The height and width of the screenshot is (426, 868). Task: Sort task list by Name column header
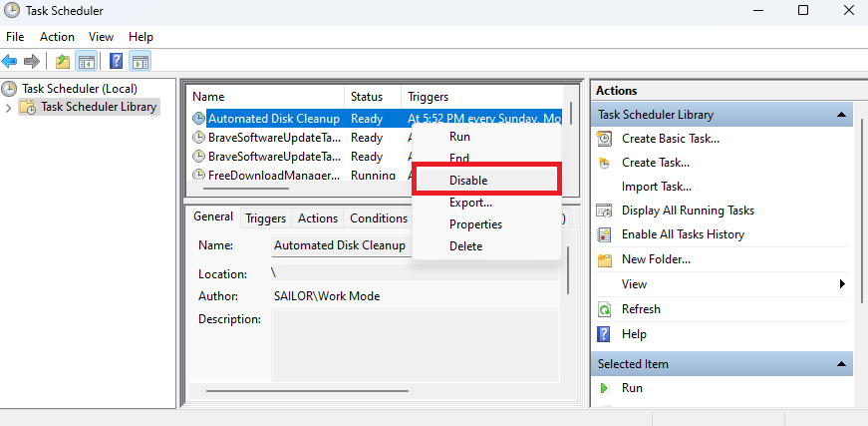point(265,97)
